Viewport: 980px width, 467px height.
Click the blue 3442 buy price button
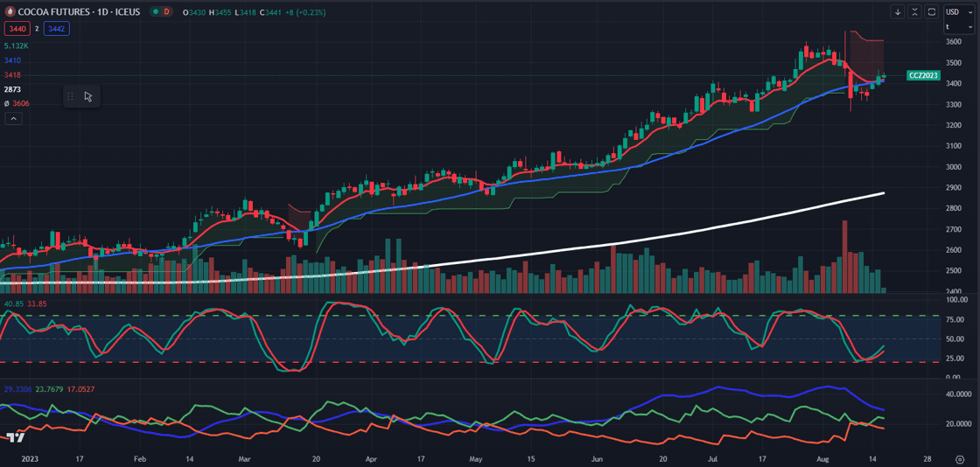pos(56,29)
